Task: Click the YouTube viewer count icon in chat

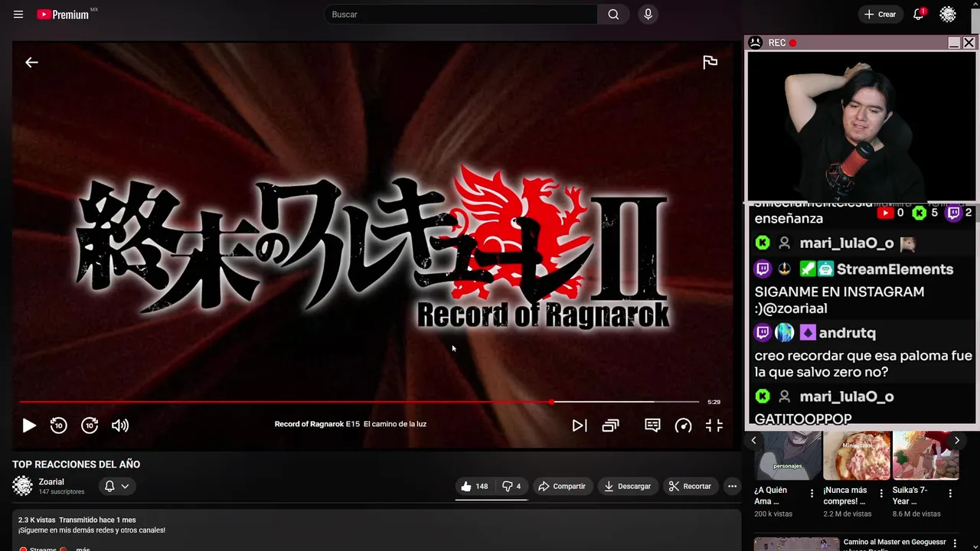Action: [885, 213]
